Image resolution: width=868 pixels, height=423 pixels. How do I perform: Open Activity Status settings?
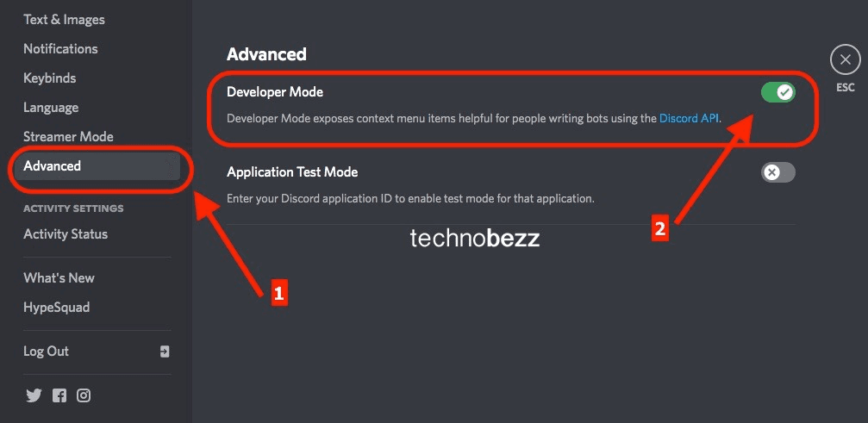(x=66, y=233)
